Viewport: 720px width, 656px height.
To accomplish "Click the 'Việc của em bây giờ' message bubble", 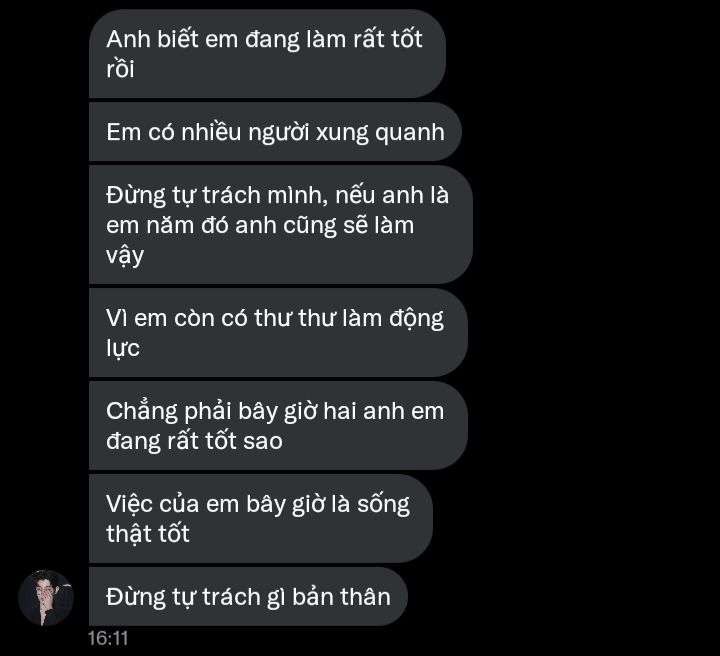I will point(261,519).
